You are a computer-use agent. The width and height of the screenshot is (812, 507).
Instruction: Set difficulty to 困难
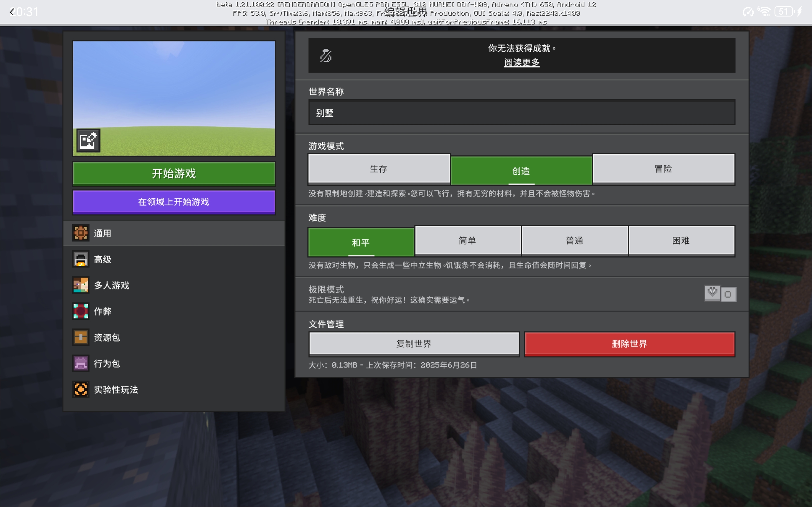(681, 241)
